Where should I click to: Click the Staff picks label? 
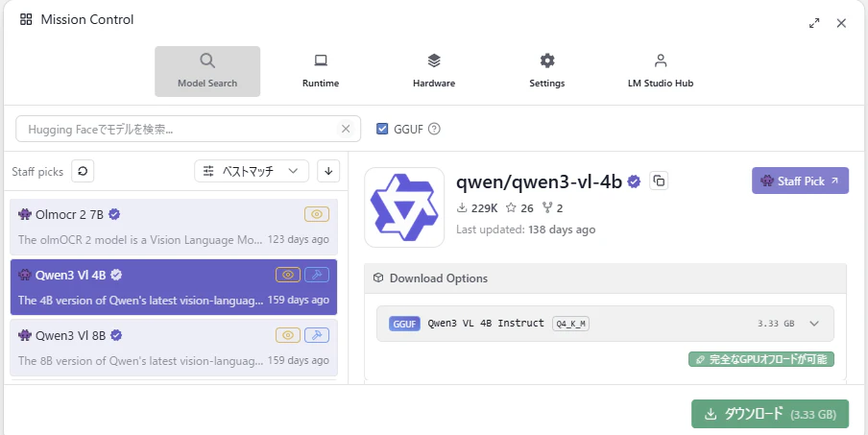[37, 172]
